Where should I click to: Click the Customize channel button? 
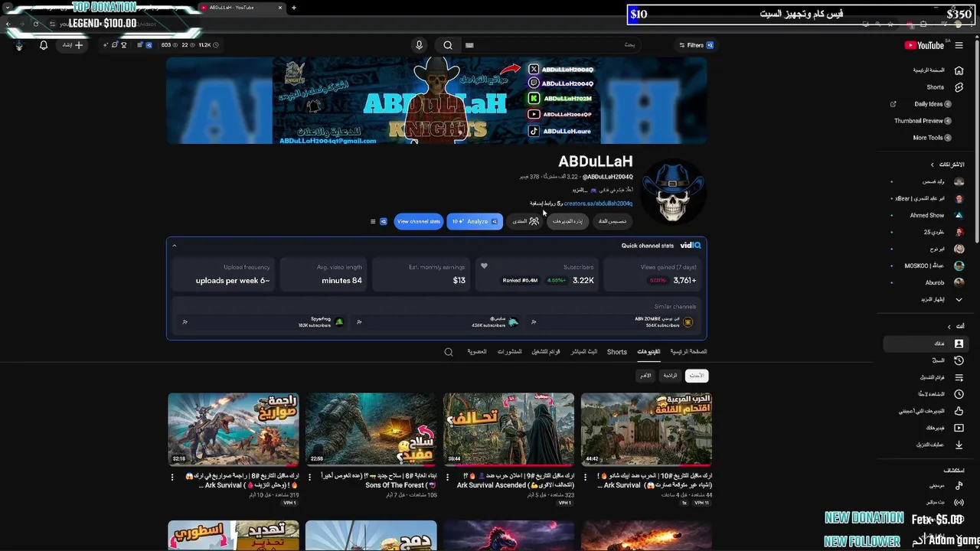click(612, 221)
